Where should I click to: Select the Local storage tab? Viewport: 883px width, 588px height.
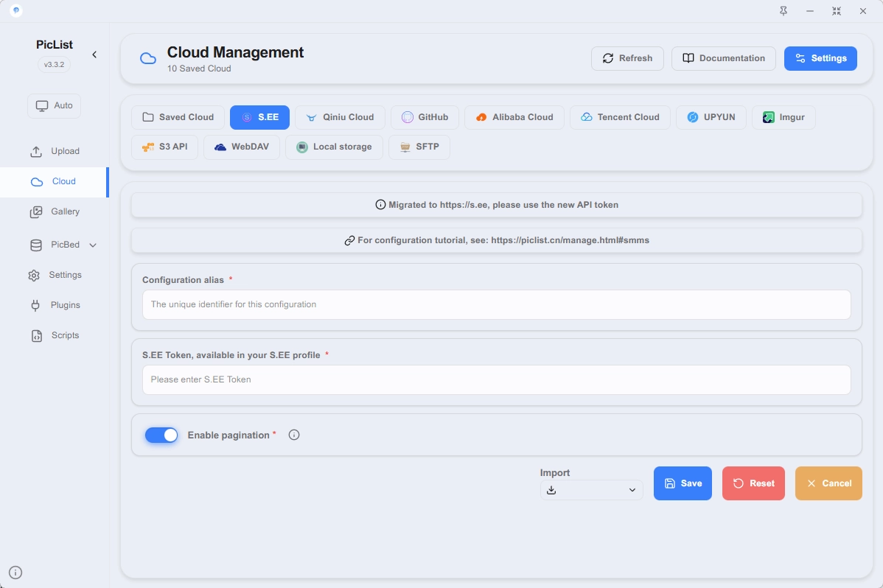point(334,147)
